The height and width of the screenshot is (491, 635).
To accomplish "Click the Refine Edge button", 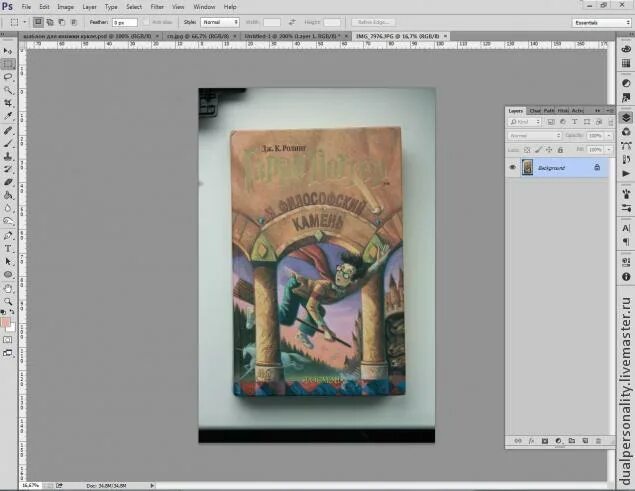I will pyautogui.click(x=373, y=22).
